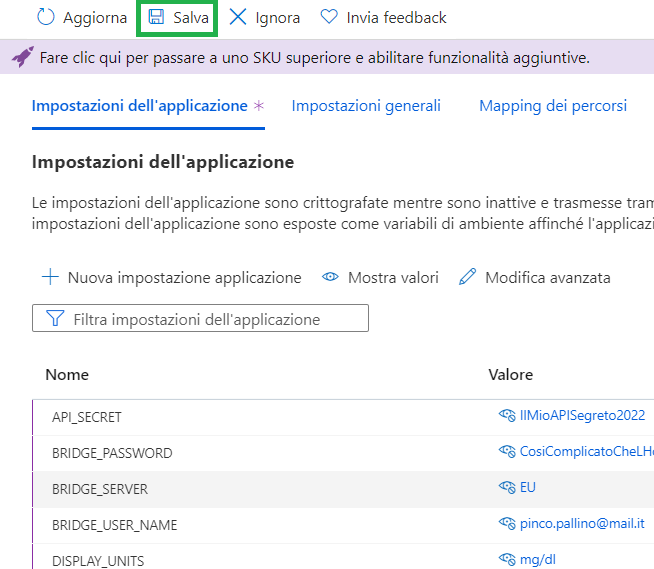Image resolution: width=654 pixels, height=569 pixels.
Task: Sort by the Nome column header
Action: pyautogui.click(x=67, y=375)
